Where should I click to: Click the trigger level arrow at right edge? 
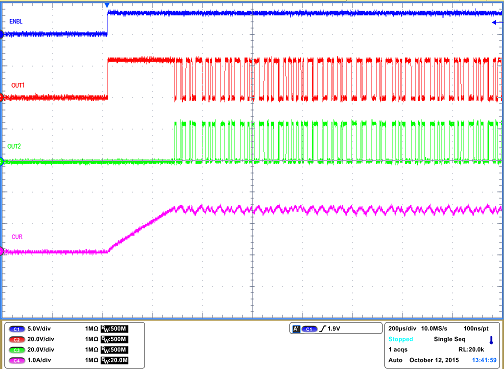[x=498, y=23]
